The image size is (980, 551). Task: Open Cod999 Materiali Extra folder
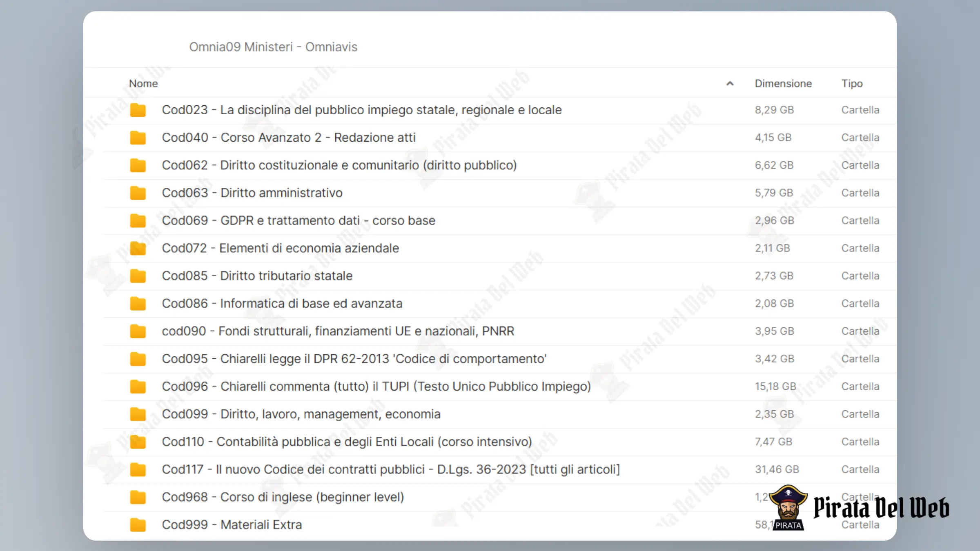(232, 525)
